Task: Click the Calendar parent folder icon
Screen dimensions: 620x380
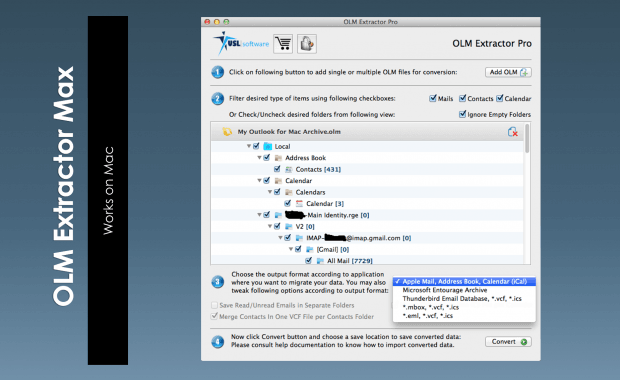Action: (x=278, y=181)
